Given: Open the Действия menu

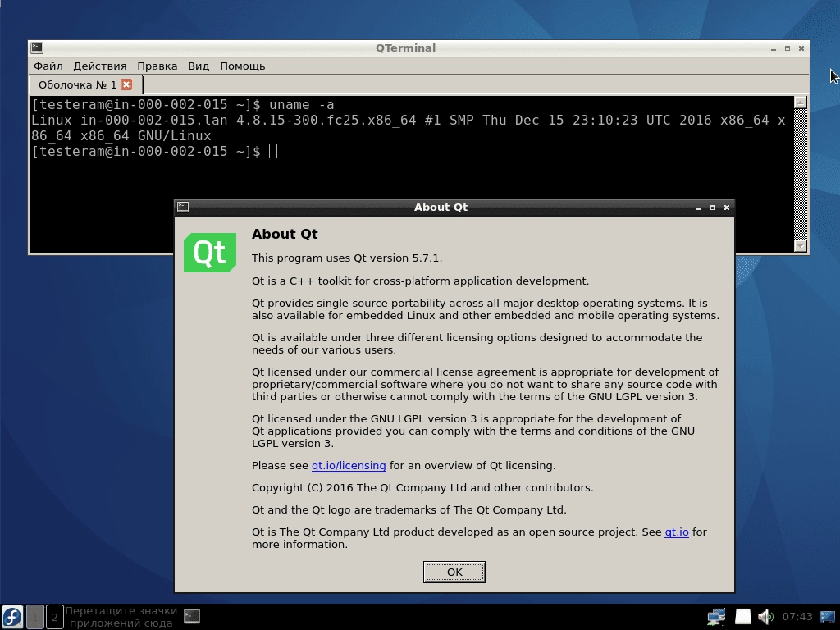Looking at the screenshot, I should click(100, 66).
